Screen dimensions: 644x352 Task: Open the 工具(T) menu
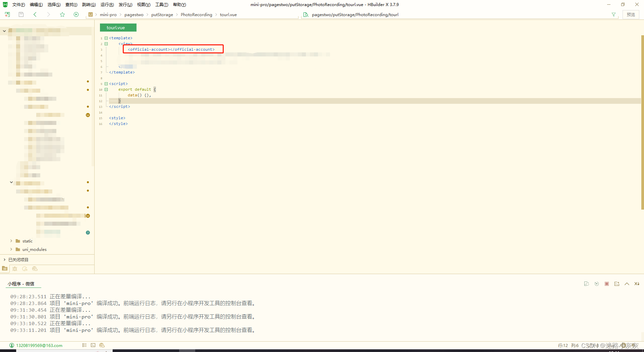tap(162, 5)
